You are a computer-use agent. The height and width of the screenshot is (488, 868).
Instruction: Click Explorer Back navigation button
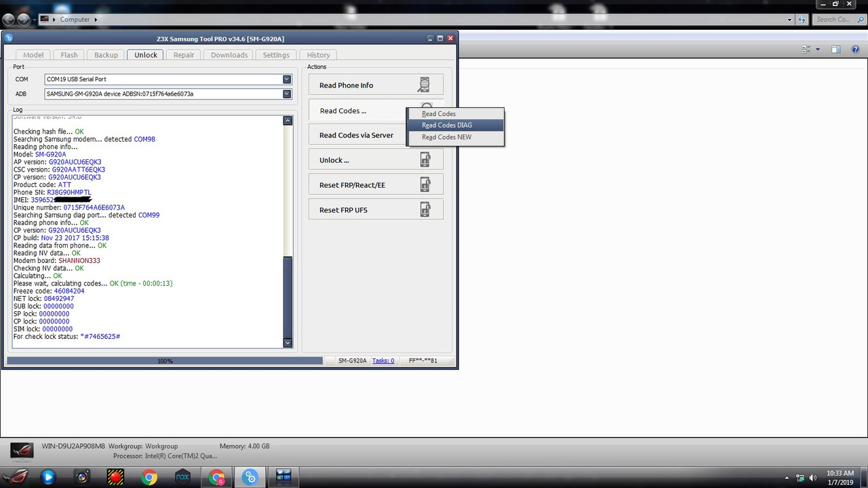point(9,19)
